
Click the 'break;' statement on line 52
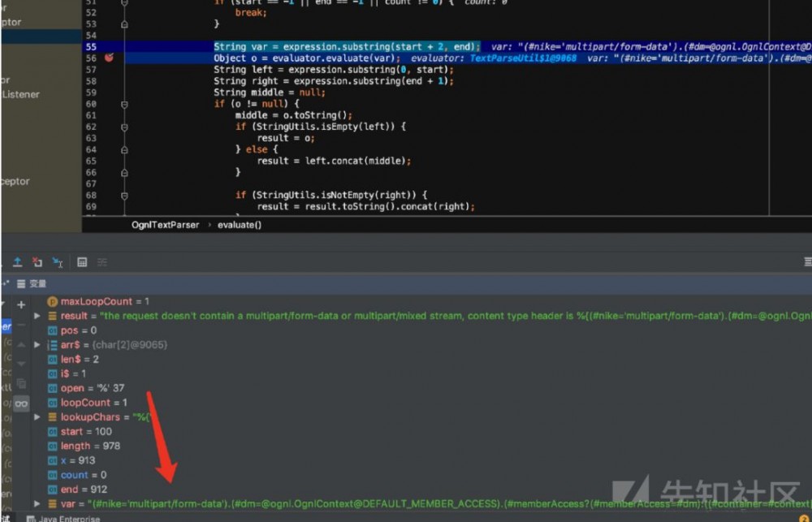pyautogui.click(x=251, y=12)
